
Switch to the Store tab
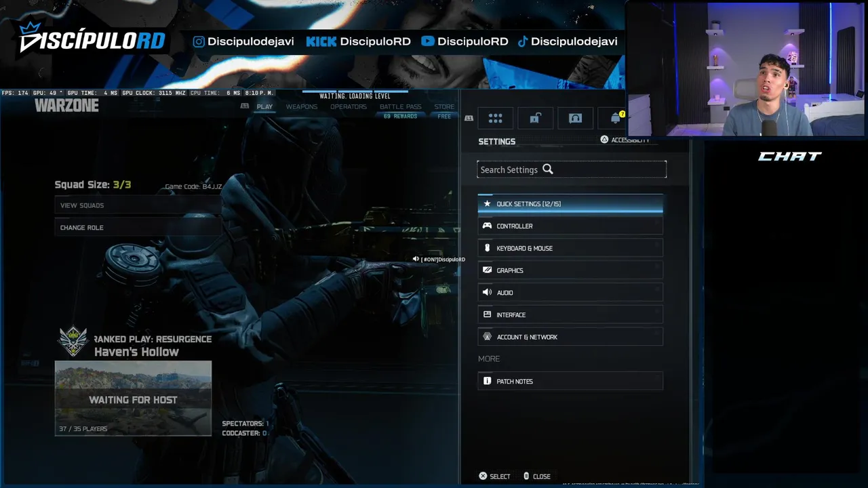(x=444, y=106)
